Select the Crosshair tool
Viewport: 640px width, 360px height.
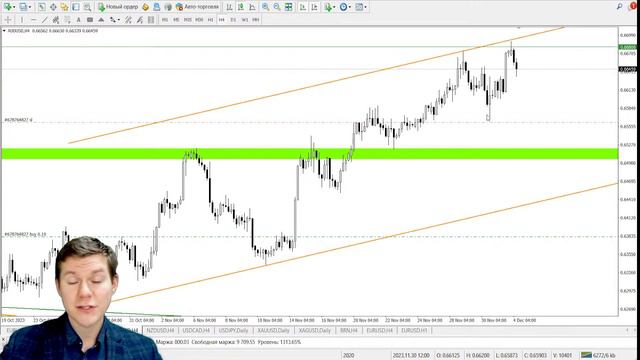pyautogui.click(x=8, y=20)
